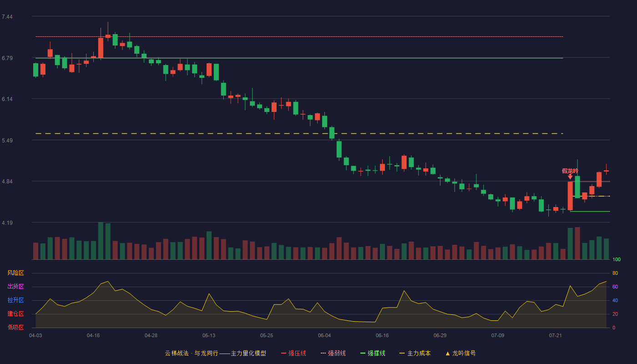Click the tall red candle below 假龙吟 arrow
Image resolution: width=637 pixels, height=364 pixels.
(570, 196)
